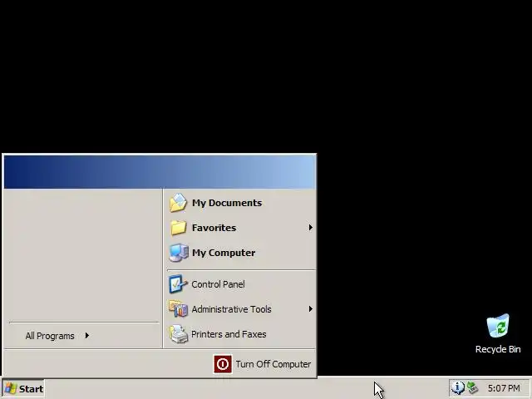Image resolution: width=532 pixels, height=399 pixels.
Task: Click the Recycle Bin label text
Action: click(498, 349)
